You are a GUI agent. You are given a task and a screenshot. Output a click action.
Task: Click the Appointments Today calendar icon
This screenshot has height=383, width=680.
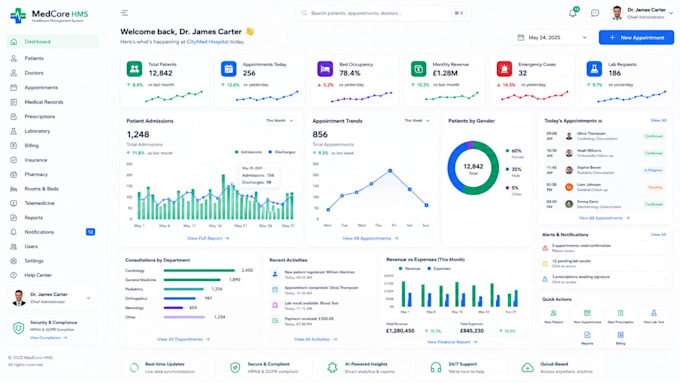click(229, 69)
